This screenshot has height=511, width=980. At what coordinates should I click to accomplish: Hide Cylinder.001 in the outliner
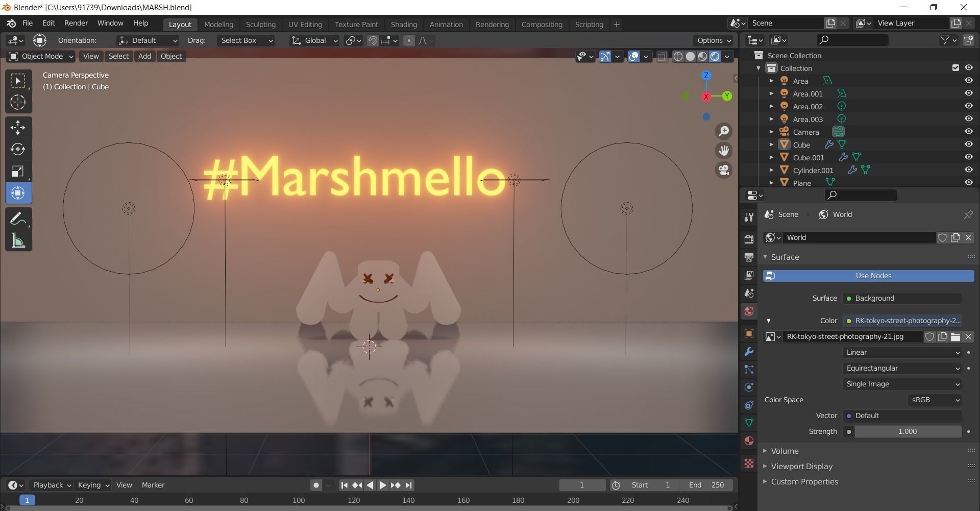coord(968,170)
